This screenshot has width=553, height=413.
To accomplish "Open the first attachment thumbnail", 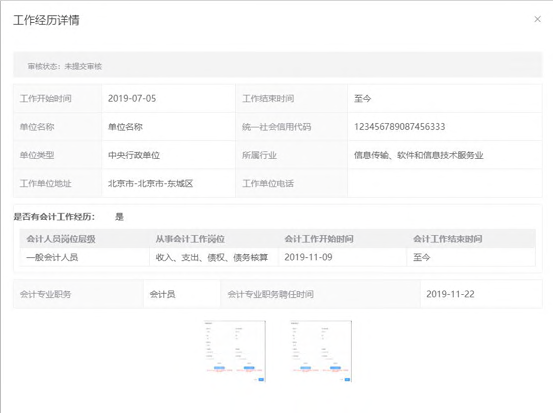I will pos(235,351).
